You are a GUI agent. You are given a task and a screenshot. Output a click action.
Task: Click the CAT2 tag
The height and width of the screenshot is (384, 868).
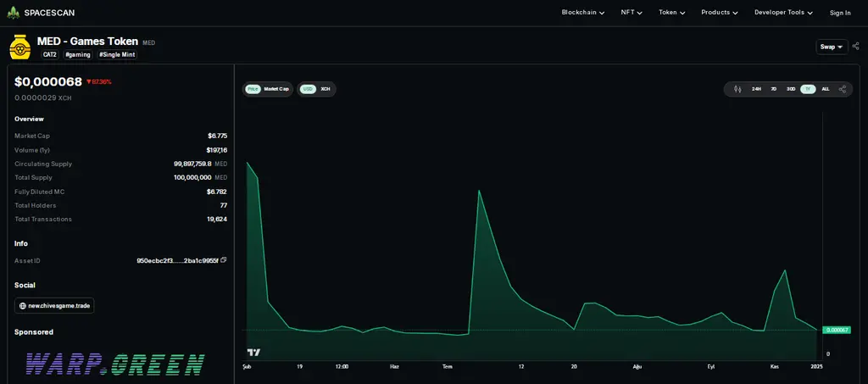click(50, 55)
